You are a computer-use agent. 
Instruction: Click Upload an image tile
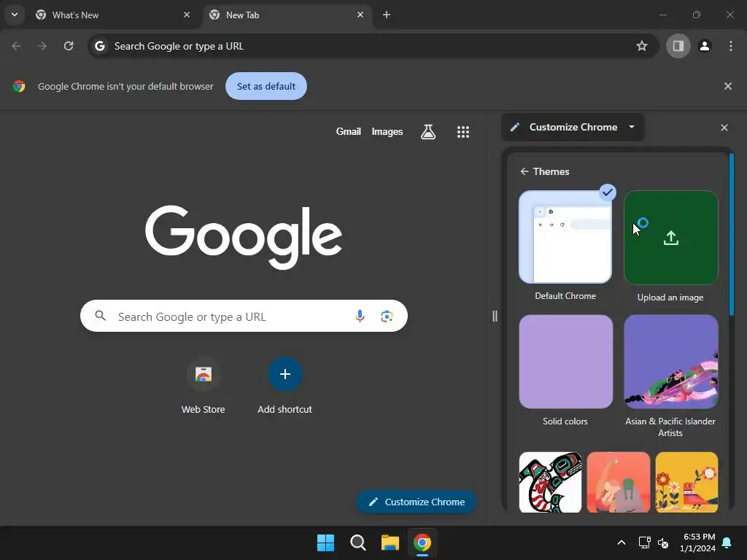coord(671,238)
